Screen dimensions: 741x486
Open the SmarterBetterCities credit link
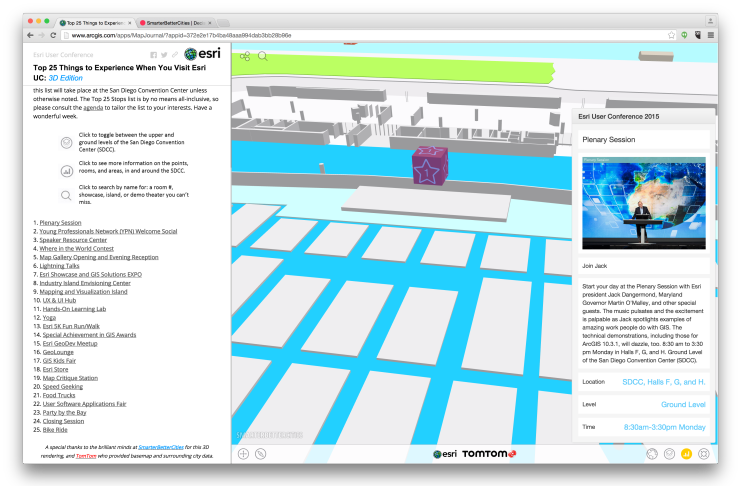[x=161, y=447]
